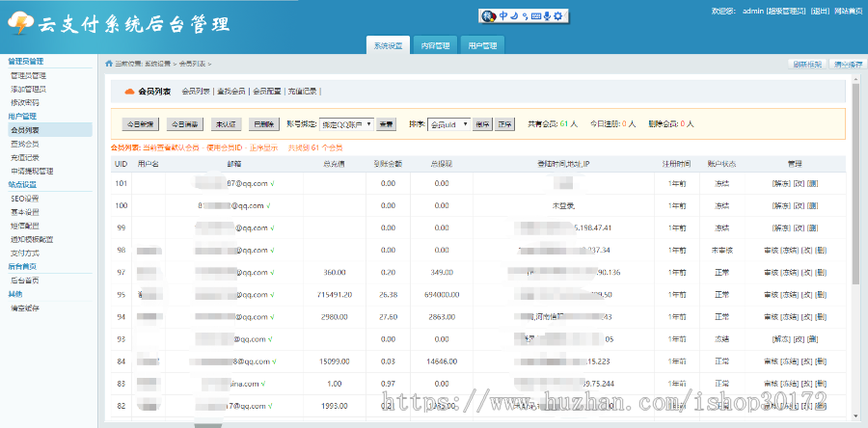Toggle punctuation mode icon on IME toolbar
Screen dimensions: 868x428
525,16
